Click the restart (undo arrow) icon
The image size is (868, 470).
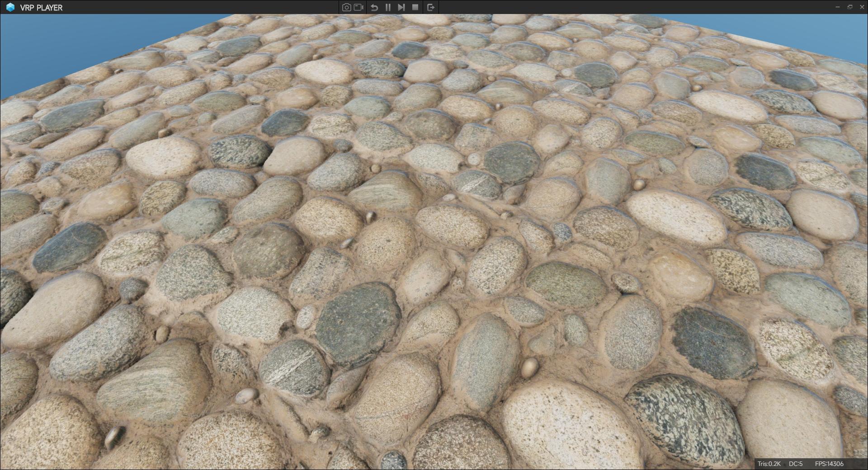(x=374, y=7)
